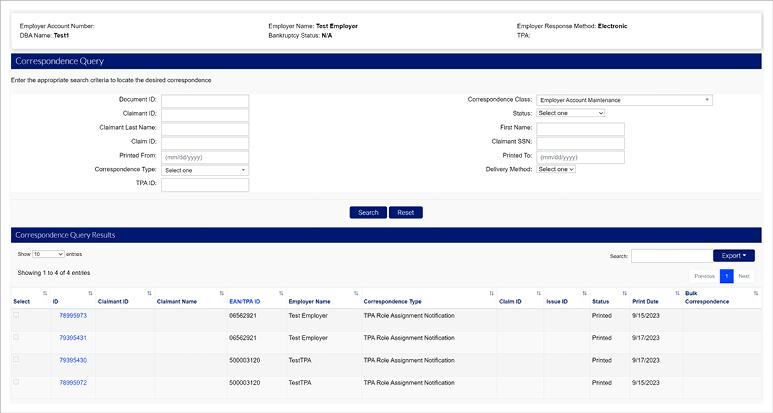Click the Next page button
The width and height of the screenshot is (773, 413).
pyautogui.click(x=744, y=275)
